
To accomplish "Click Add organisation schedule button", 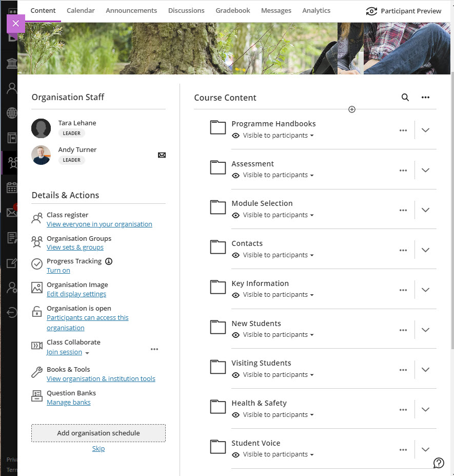I will [x=98, y=433].
